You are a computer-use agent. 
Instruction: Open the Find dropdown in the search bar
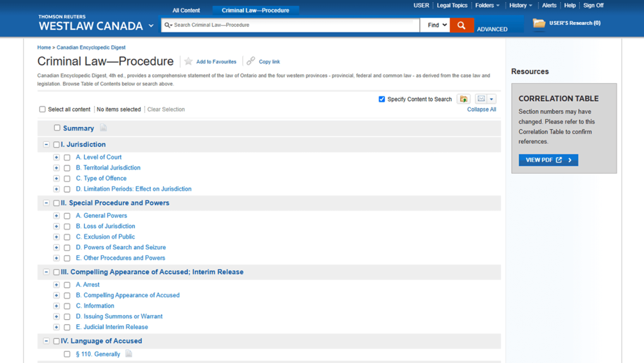tap(435, 25)
